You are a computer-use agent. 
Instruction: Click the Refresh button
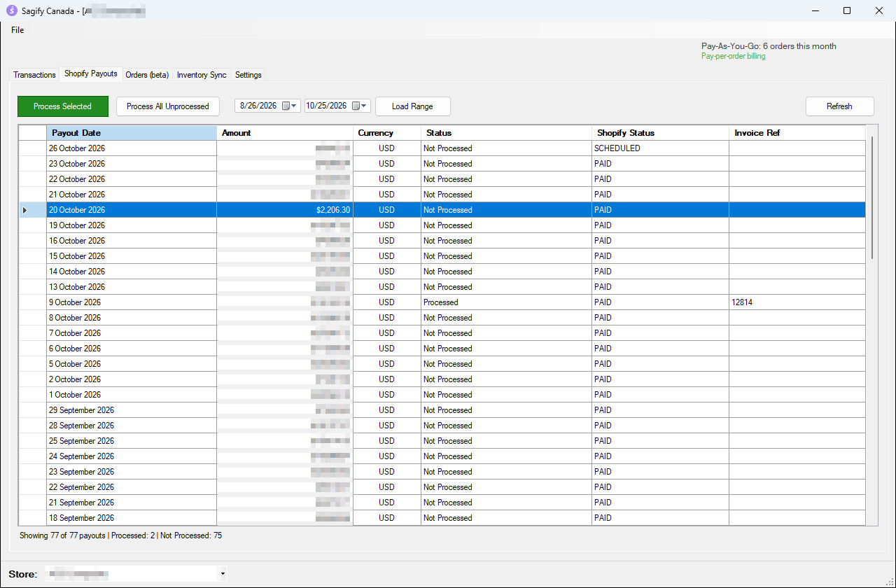(x=839, y=106)
